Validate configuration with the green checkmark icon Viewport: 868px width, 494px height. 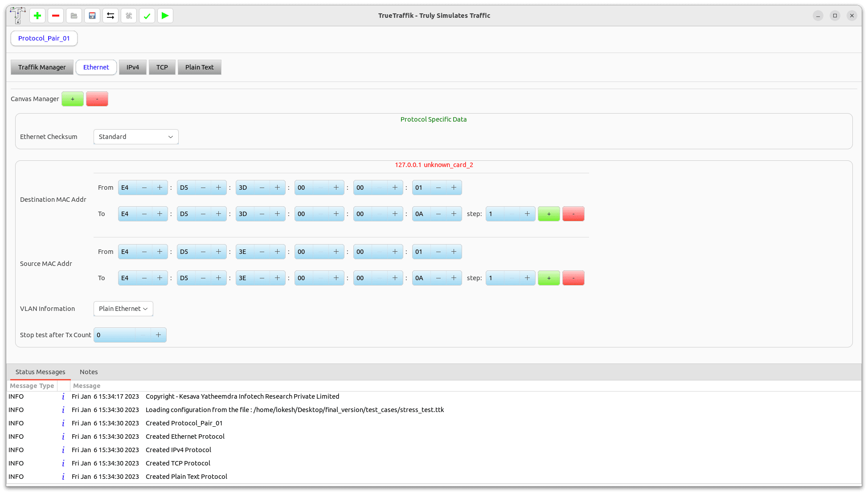click(147, 16)
